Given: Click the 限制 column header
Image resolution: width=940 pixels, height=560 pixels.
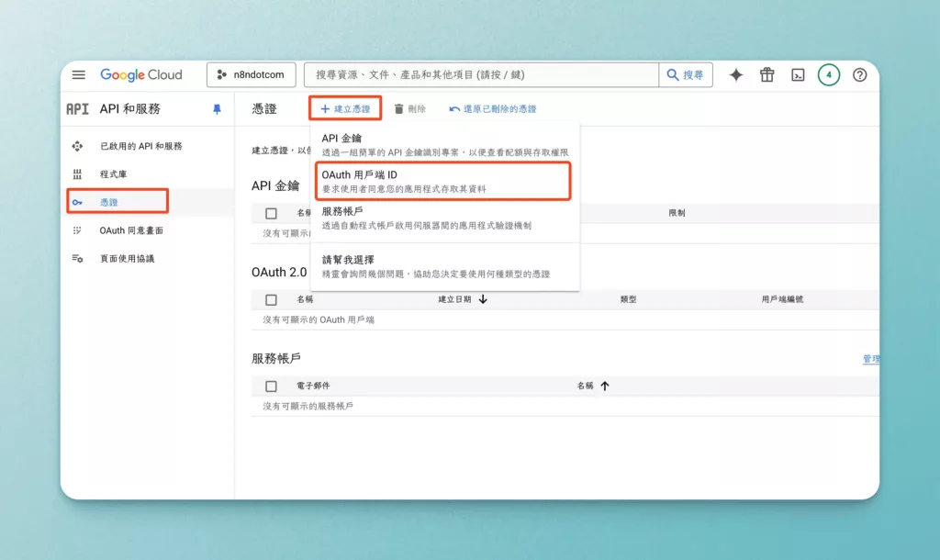Looking at the screenshot, I should click(677, 213).
